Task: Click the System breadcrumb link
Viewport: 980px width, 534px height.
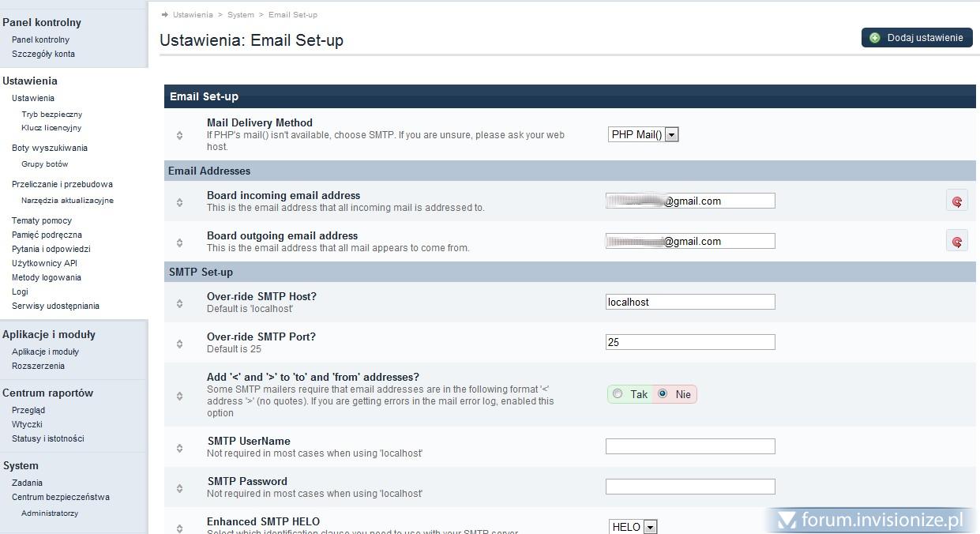Action: pos(241,15)
